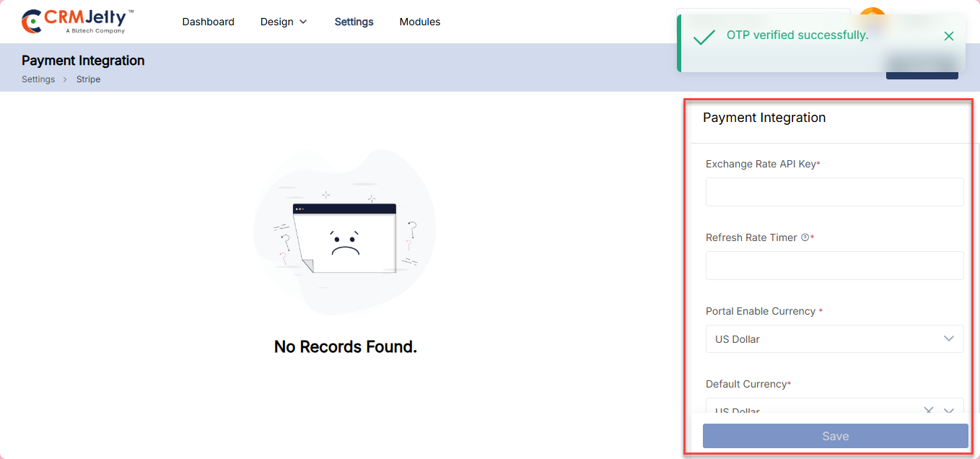Open the Dashboard menu item
This screenshot has width=980, height=459.
pyautogui.click(x=208, y=22)
